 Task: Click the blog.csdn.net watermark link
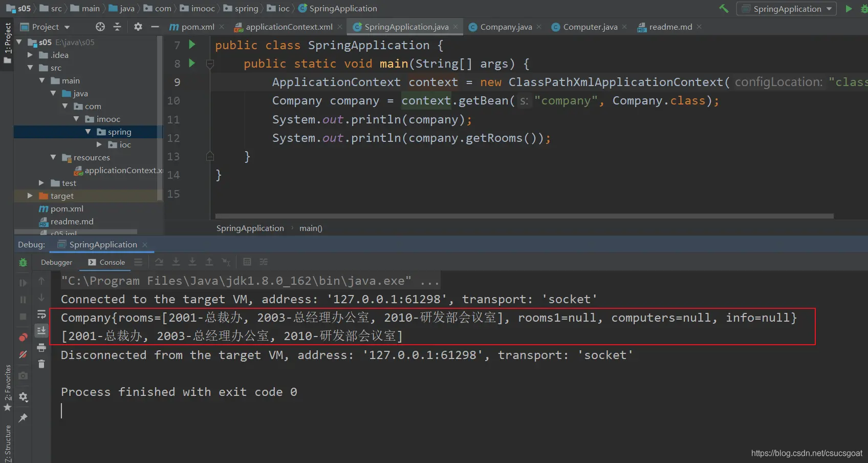[x=806, y=453]
